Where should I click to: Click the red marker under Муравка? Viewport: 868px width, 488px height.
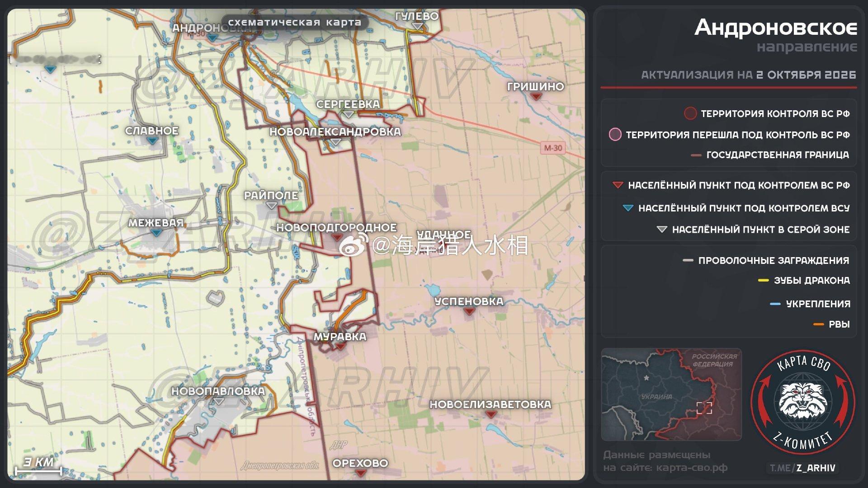(x=340, y=347)
